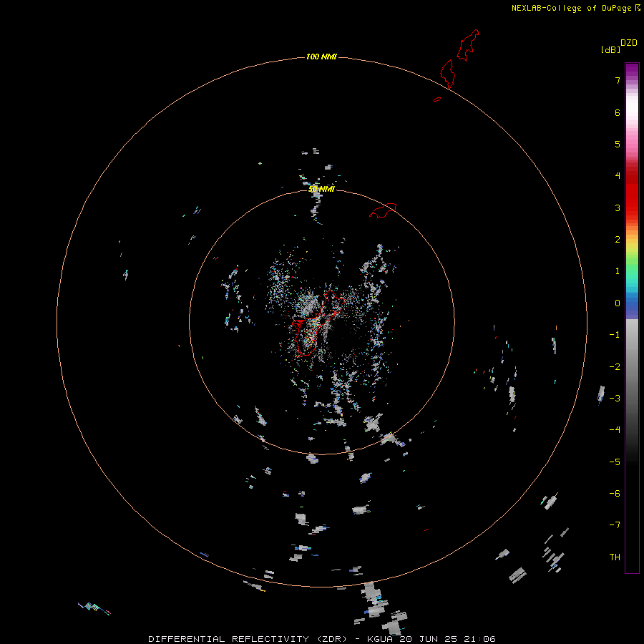Pick the yellow-green band near 1.5 dB
644x644 pixels.
632,255
